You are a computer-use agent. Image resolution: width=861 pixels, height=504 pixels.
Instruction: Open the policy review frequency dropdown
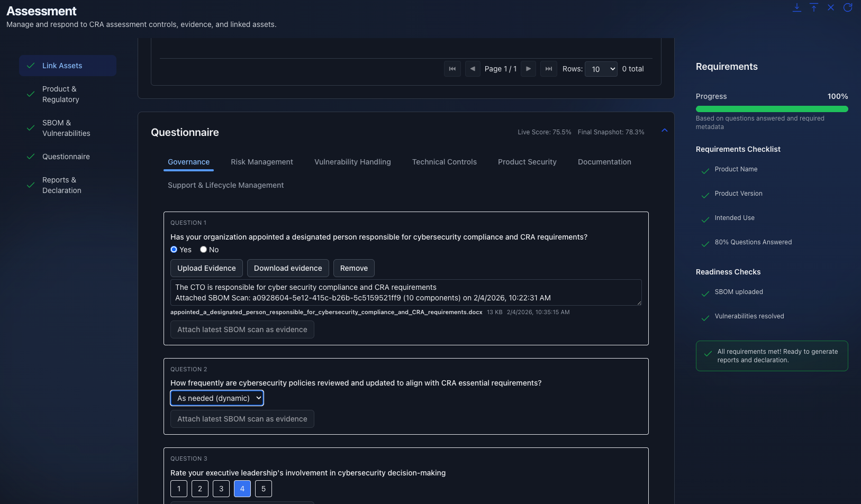216,398
